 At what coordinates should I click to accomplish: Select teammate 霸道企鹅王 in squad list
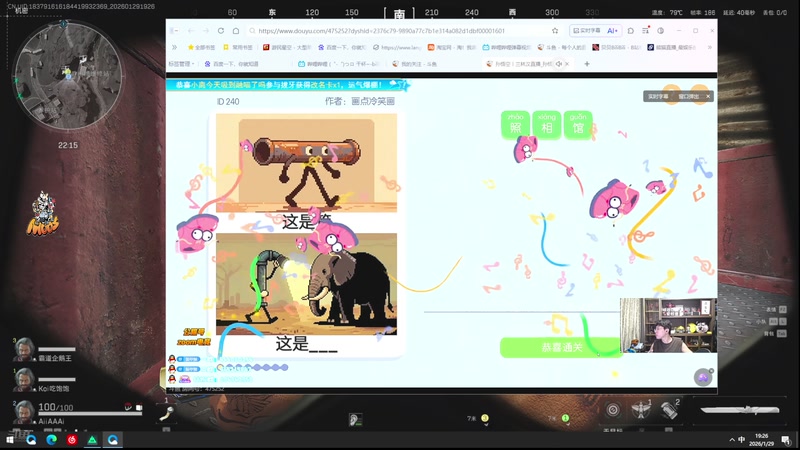(x=44, y=352)
